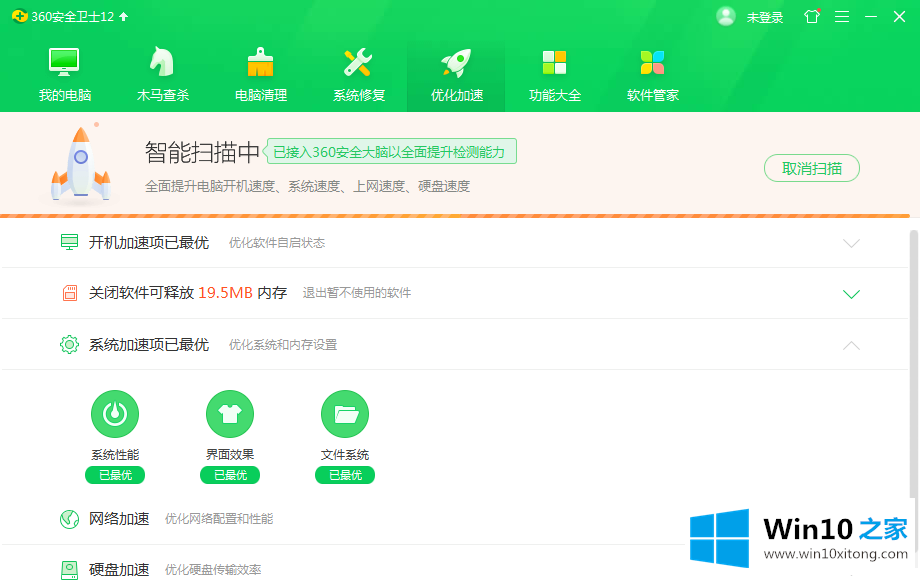
Task: Open the 功能大全 grid icon
Action: 554,62
